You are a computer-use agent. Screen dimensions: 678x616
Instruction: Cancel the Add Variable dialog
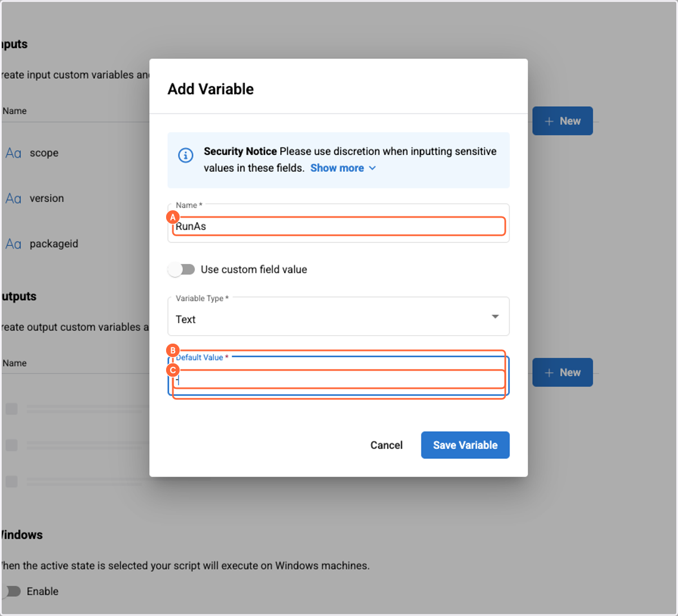coord(386,445)
